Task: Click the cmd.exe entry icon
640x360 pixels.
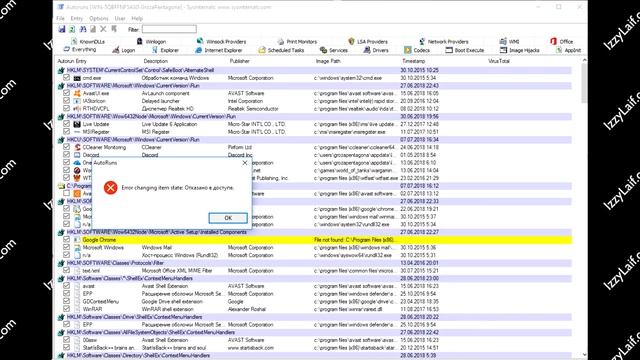Action: [x=77, y=78]
